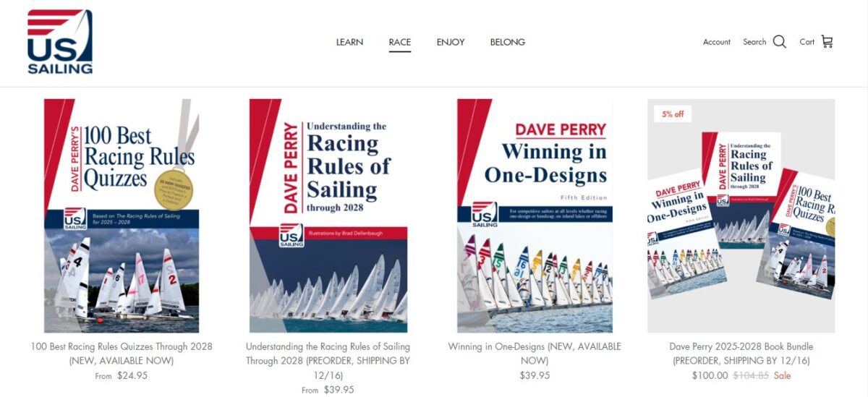Viewport: 868px width, 397px height.
Task: Open Understanding the Racing Rules book cover
Action: 328,215
